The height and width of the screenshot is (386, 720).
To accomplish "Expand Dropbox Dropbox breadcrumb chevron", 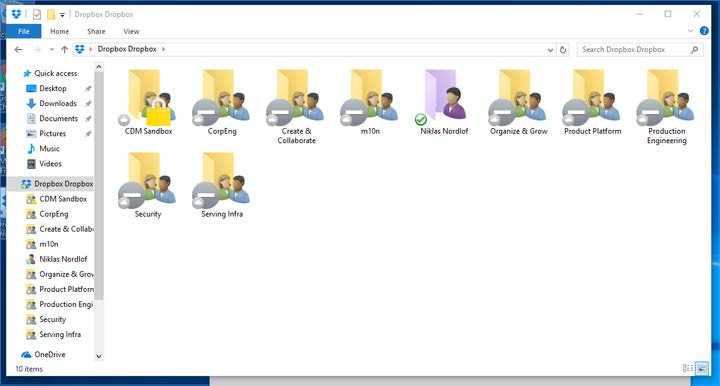I will 163,49.
